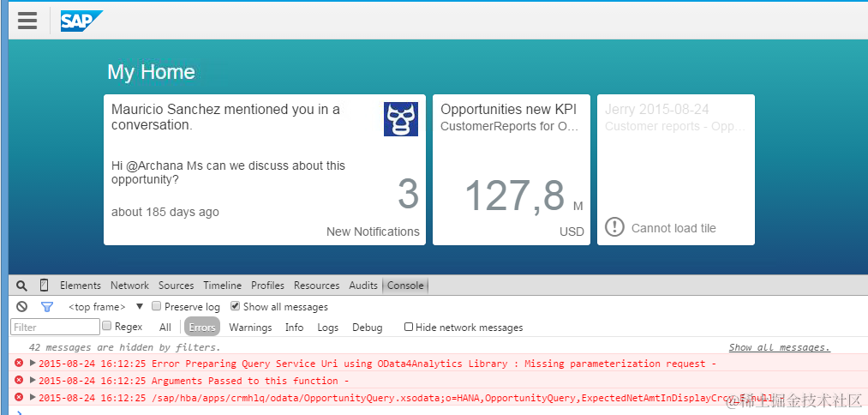Click the DevTools inspect magnifier icon

[x=21, y=286]
